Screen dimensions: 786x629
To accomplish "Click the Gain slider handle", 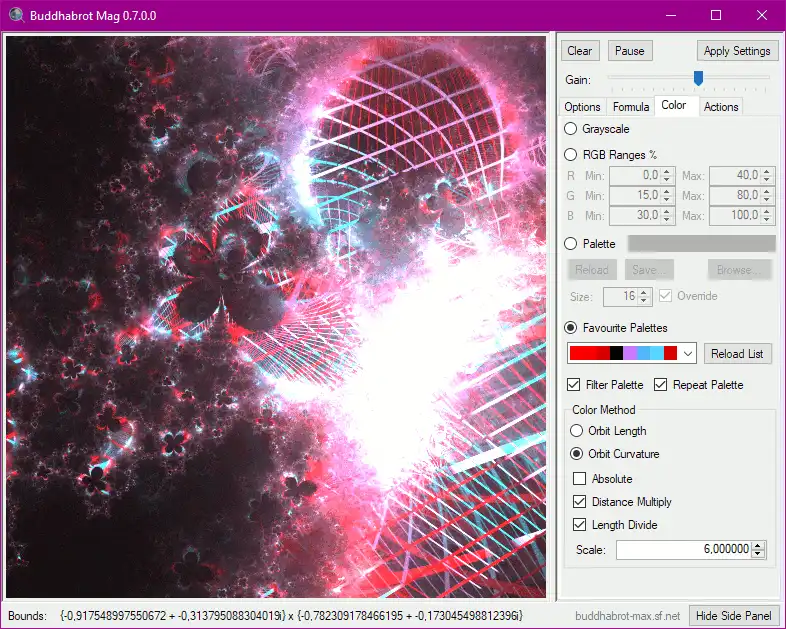I will point(698,78).
